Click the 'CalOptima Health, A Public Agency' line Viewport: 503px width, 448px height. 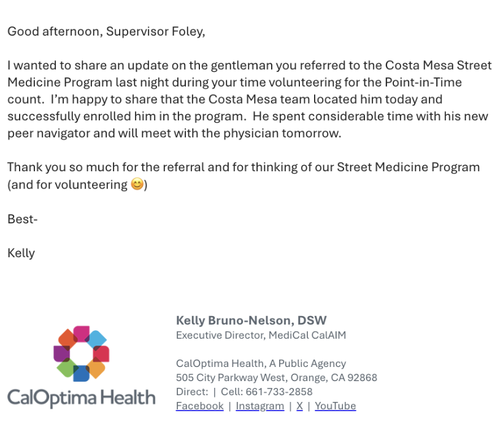click(261, 363)
